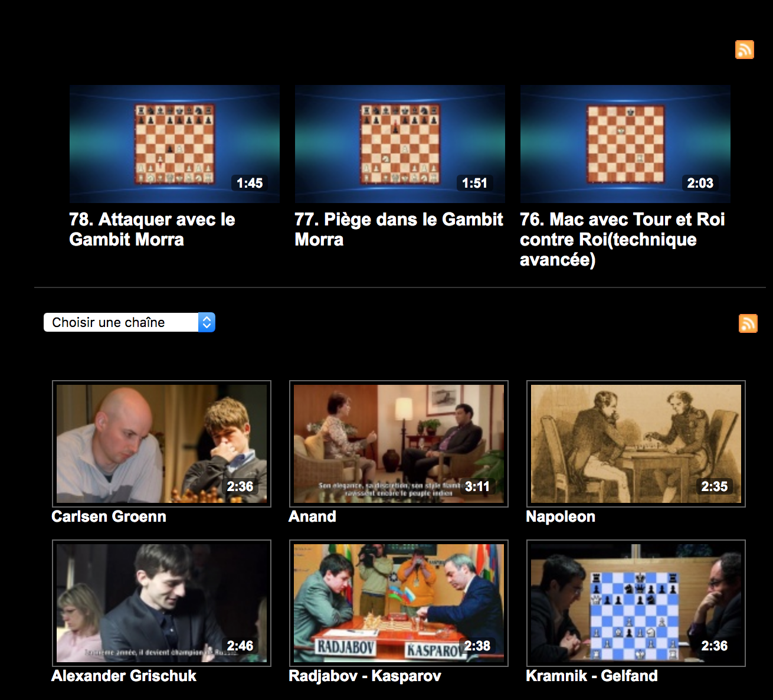Open the Choisir une chaîne dropdown
Viewport: 773px width, 700px height.
pyautogui.click(x=129, y=322)
